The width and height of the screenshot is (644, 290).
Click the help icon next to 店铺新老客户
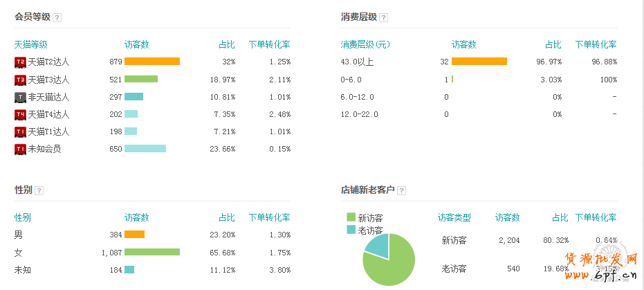pyautogui.click(x=401, y=190)
